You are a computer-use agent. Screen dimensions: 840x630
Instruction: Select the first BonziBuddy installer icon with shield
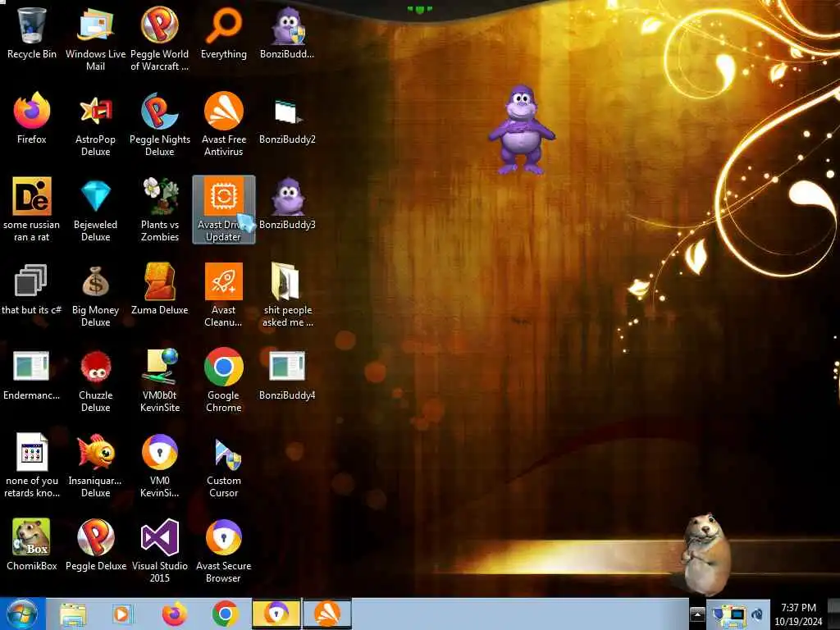[x=288, y=34]
